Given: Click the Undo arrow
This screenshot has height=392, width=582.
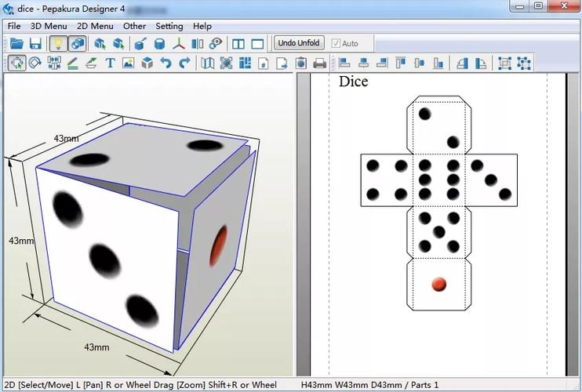Looking at the screenshot, I should (x=166, y=63).
